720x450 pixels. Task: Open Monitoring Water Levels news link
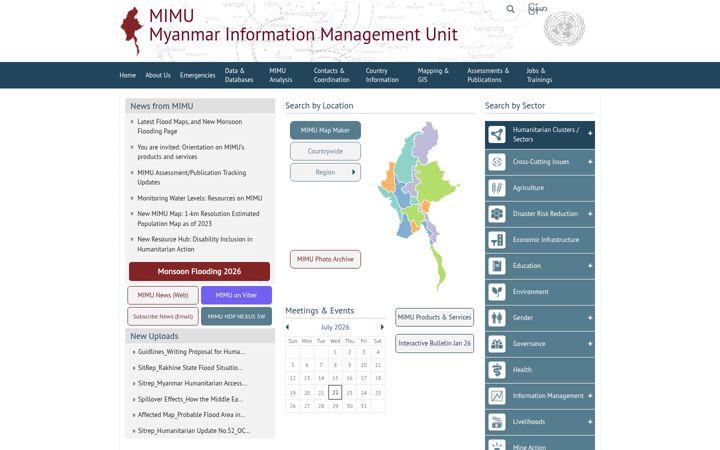(x=200, y=198)
